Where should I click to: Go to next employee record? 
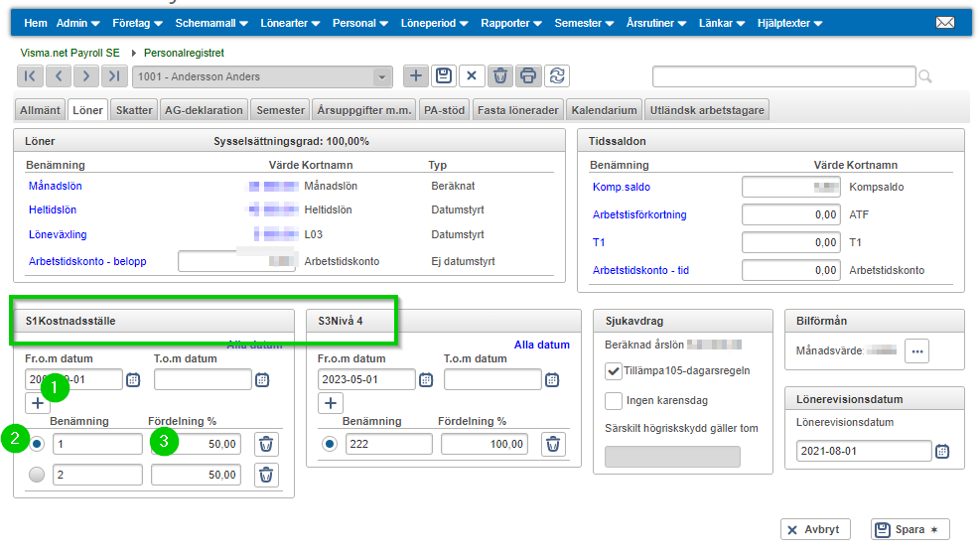point(86,76)
